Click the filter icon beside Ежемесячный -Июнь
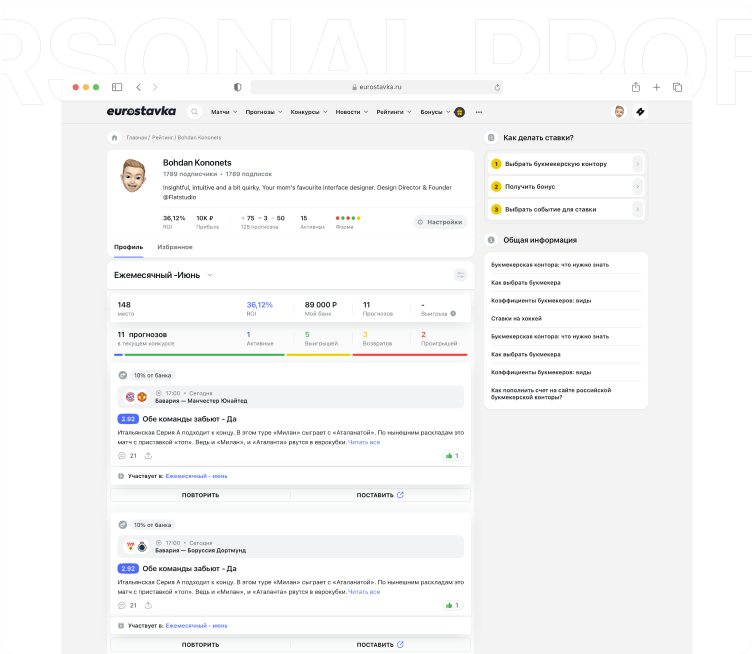The width and height of the screenshot is (752, 654). point(460,274)
